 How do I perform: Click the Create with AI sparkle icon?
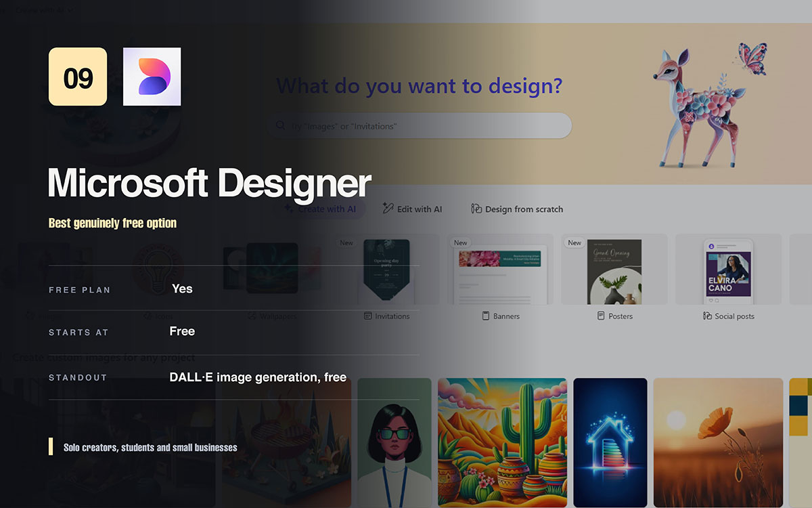click(x=289, y=209)
